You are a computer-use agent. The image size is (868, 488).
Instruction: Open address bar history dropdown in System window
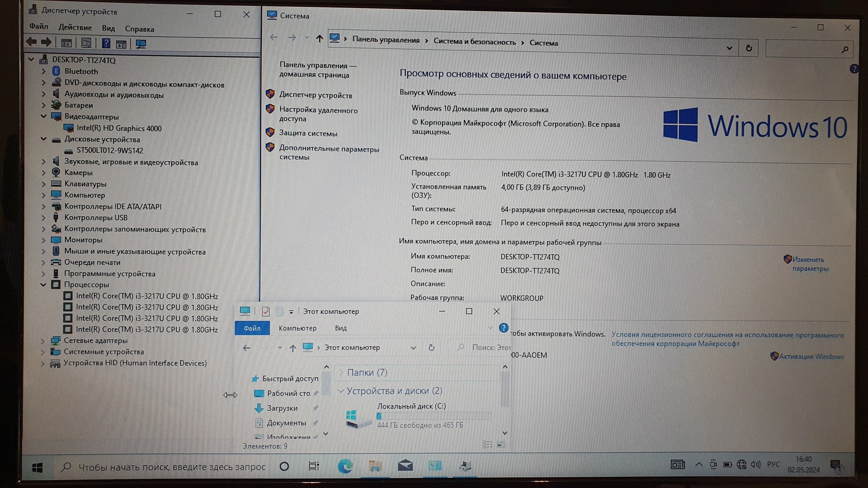pos(729,48)
